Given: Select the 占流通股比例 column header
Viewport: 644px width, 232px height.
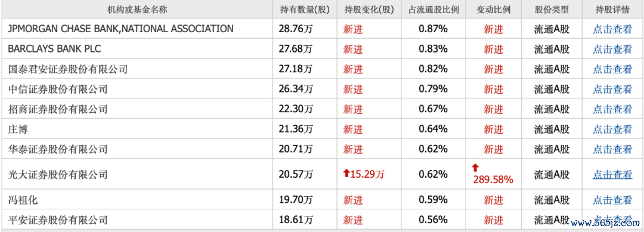Looking at the screenshot, I should (434, 10).
